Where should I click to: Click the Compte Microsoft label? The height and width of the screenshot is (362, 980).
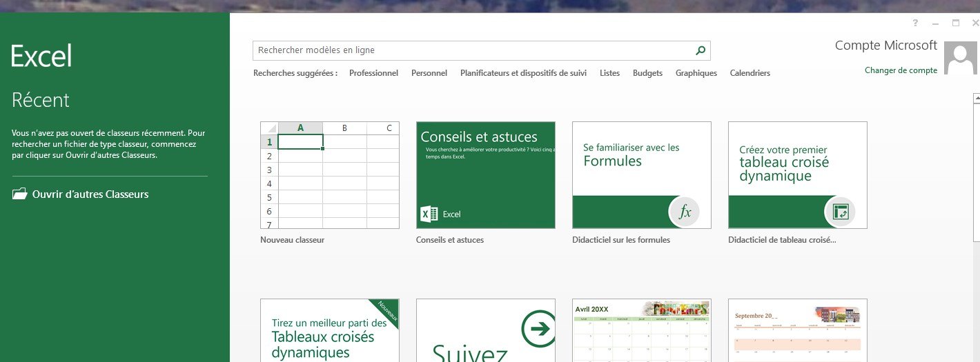886,46
